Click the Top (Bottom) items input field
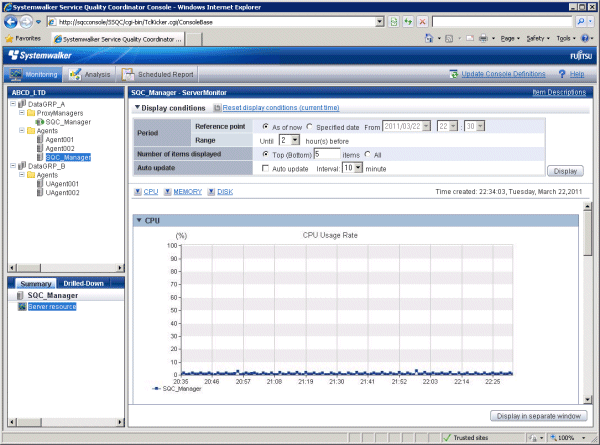The height and width of the screenshot is (445, 600). pyautogui.click(x=327, y=154)
